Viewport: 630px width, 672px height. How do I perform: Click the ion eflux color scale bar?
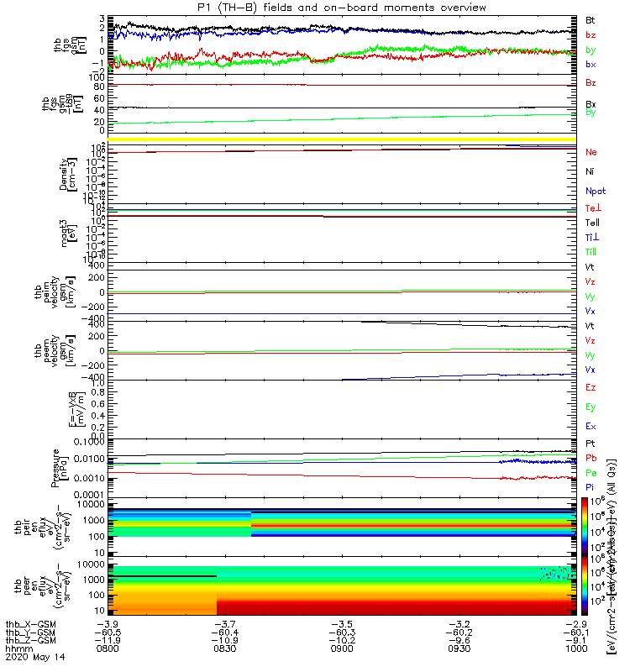[x=585, y=528]
